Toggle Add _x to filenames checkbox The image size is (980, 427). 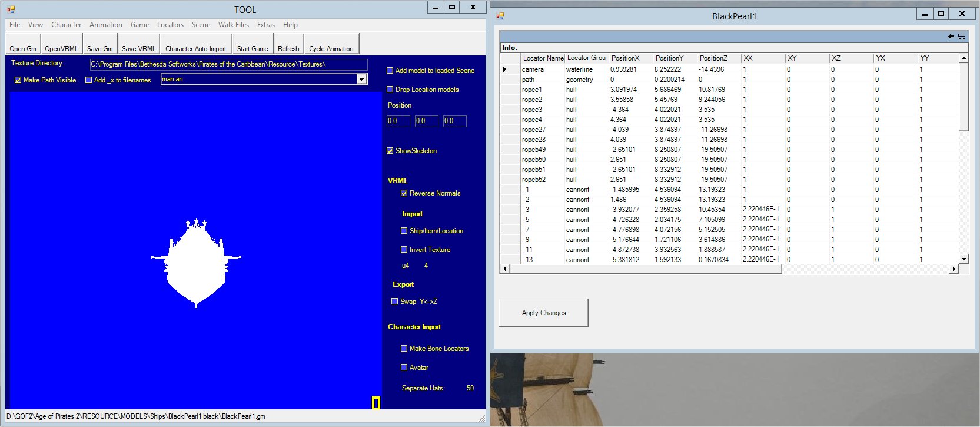pyautogui.click(x=89, y=80)
